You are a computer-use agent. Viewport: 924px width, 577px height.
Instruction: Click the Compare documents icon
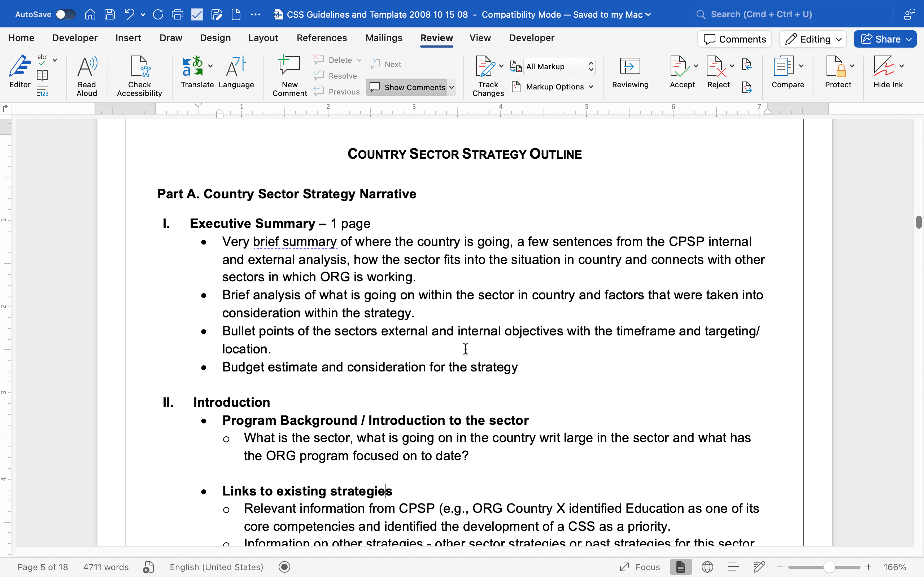(784, 67)
